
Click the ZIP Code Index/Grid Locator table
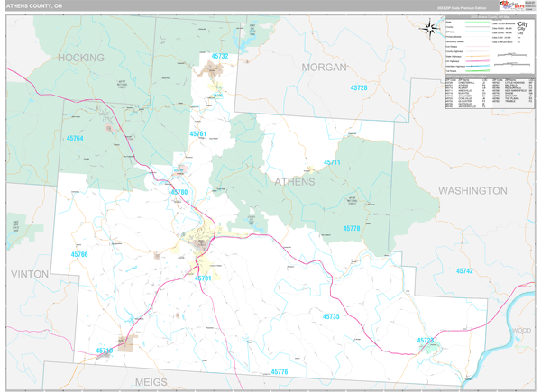coord(490,93)
